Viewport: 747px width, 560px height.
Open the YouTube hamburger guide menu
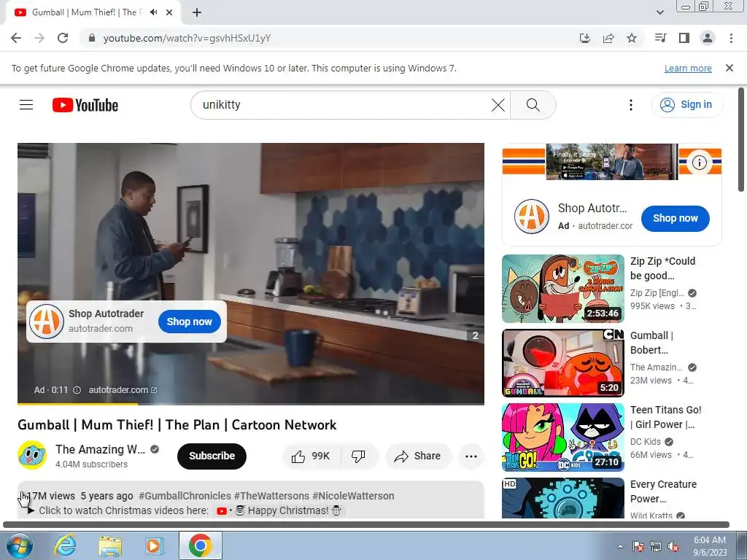click(x=26, y=105)
